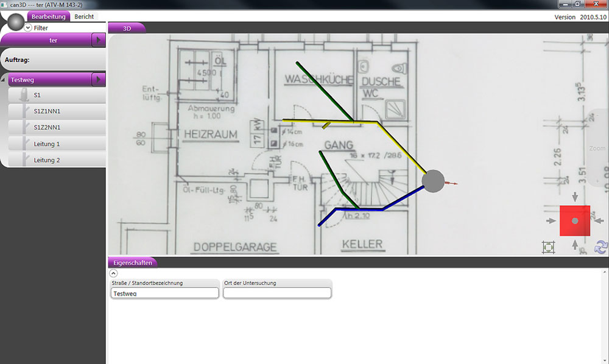Open the arrow menu beside Testweg header
Screen dimensions: 609x364
99,79
